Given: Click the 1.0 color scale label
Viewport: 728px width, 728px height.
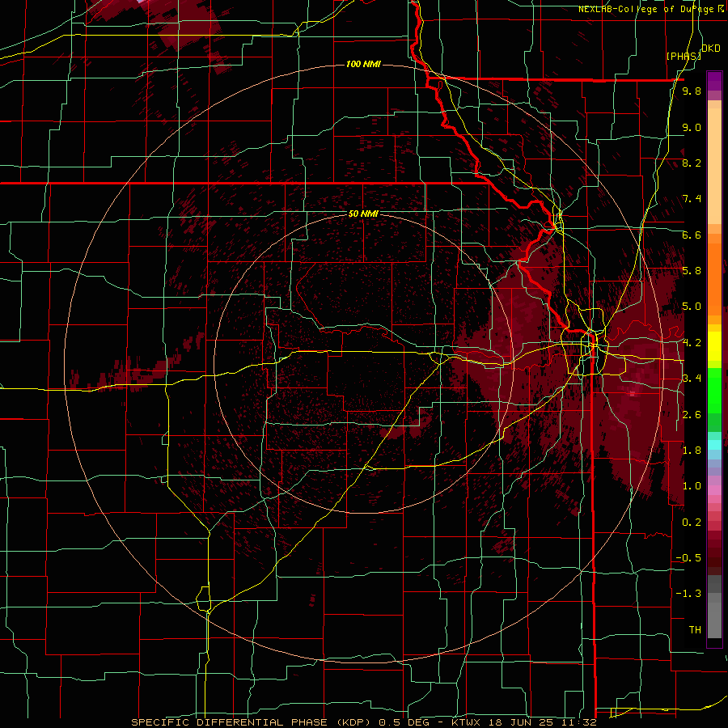Looking at the screenshot, I should 692,486.
